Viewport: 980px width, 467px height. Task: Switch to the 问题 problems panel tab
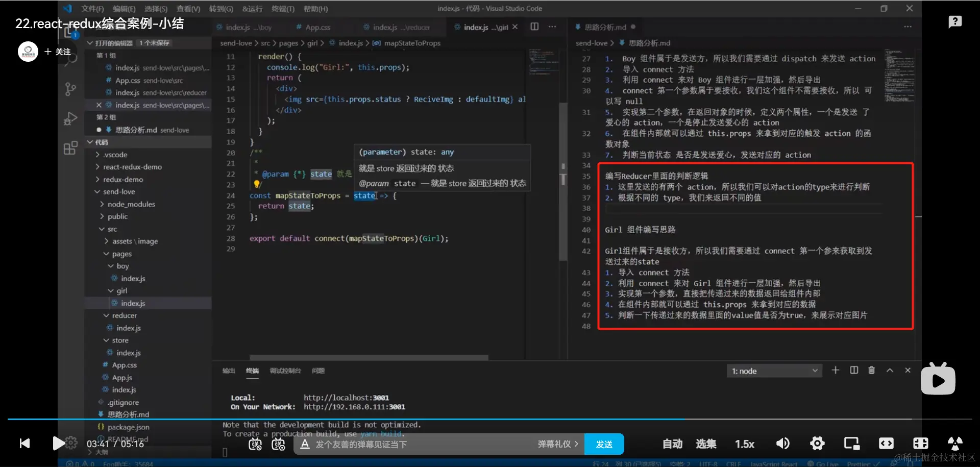(318, 371)
